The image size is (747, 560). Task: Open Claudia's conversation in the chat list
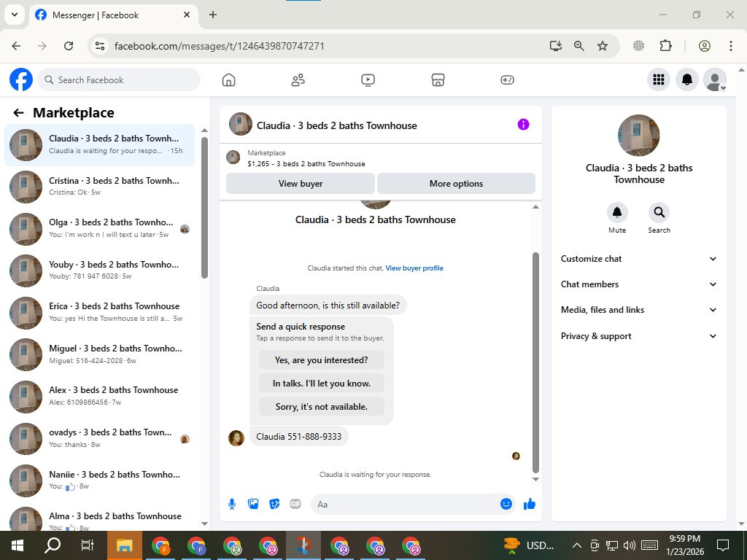(x=99, y=145)
